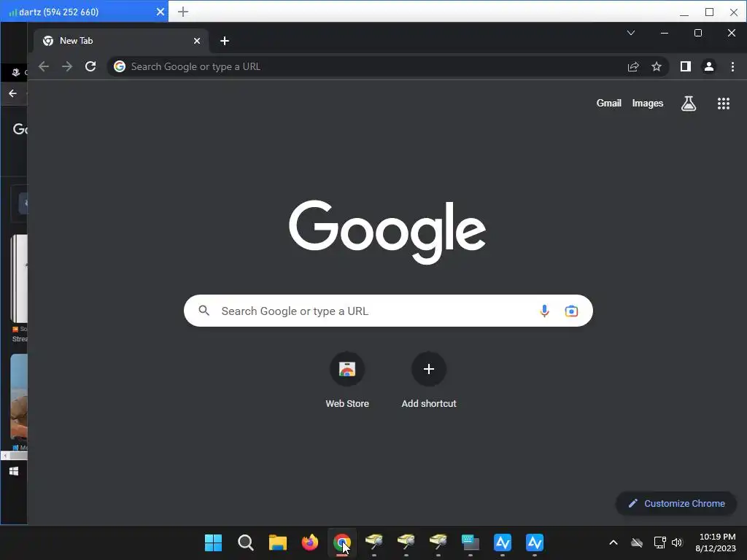Click Customize Chrome button
This screenshot has width=747, height=560.
click(x=676, y=504)
